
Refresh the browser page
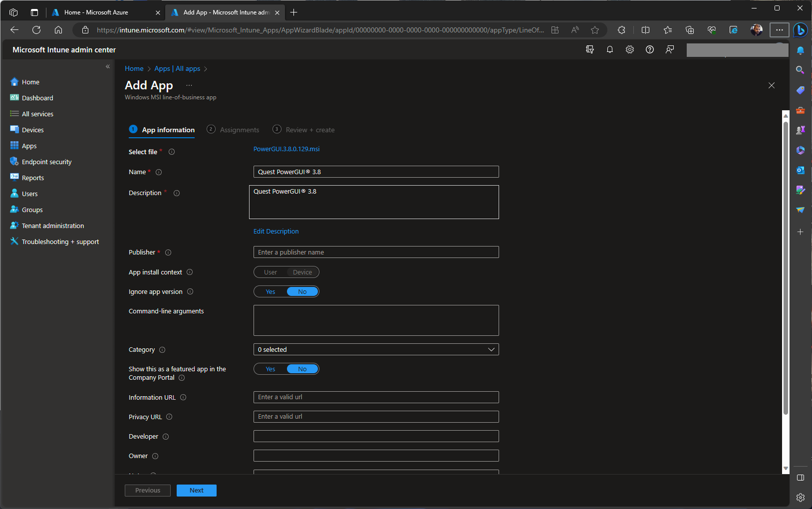point(36,30)
